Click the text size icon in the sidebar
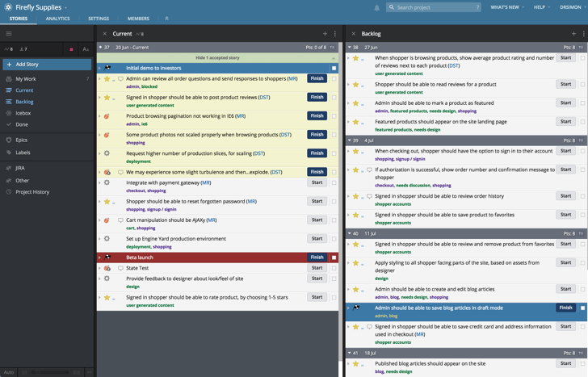The width and height of the screenshot is (588, 377). (86, 49)
